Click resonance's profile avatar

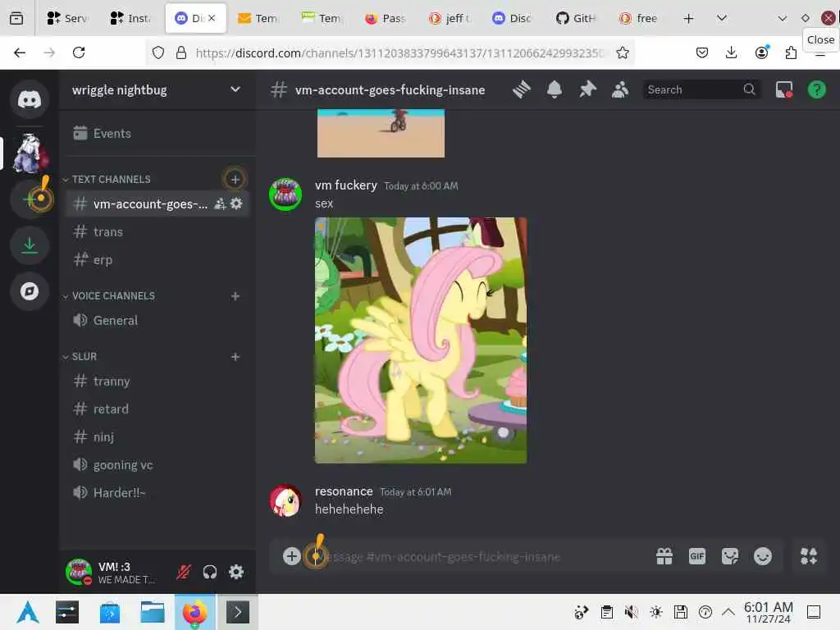[285, 500]
